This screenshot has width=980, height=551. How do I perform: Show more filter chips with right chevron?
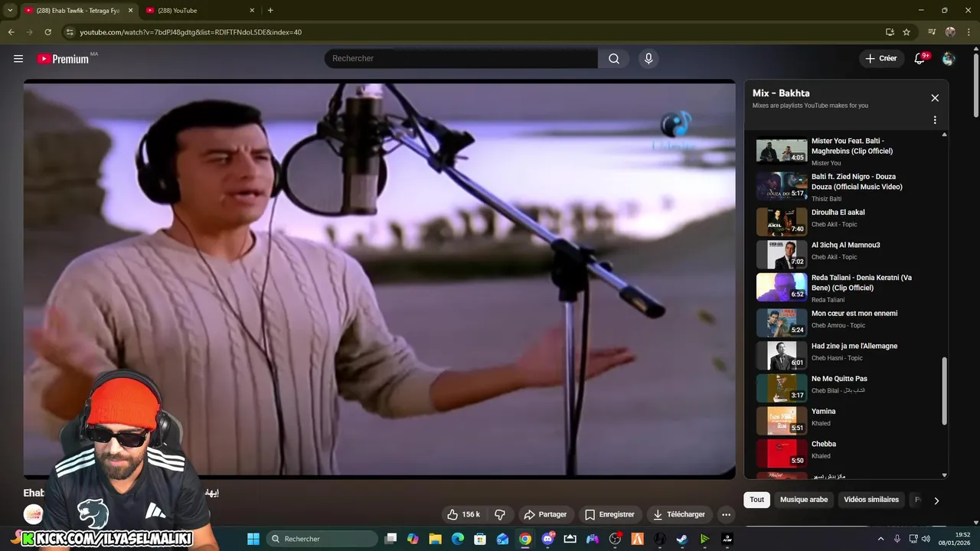pyautogui.click(x=936, y=500)
